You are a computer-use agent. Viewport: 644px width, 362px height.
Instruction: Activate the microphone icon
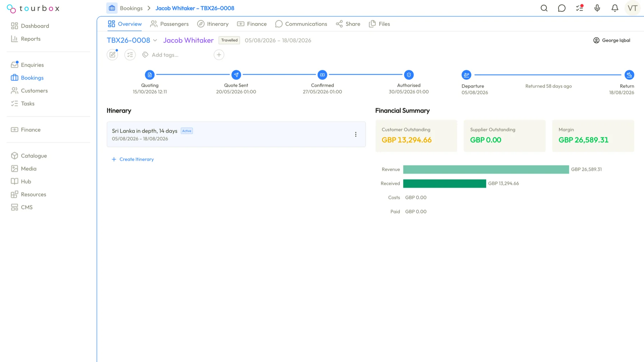[597, 8]
